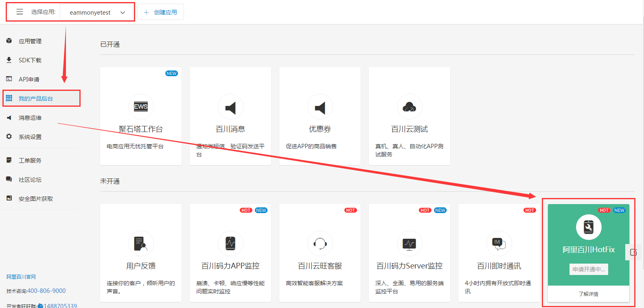Open the 百川云测试 product title
The height and width of the screenshot is (308, 644).
410,129
